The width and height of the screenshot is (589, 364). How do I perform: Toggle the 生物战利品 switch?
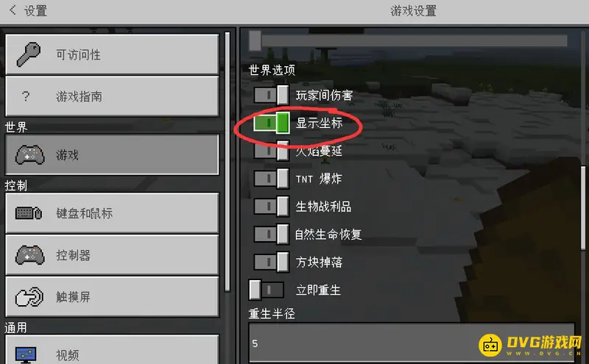[271, 207]
